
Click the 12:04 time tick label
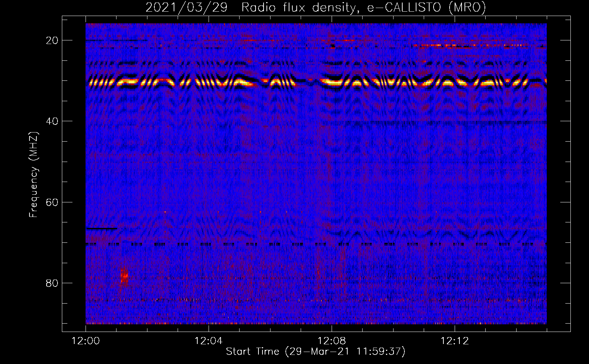click(x=209, y=341)
